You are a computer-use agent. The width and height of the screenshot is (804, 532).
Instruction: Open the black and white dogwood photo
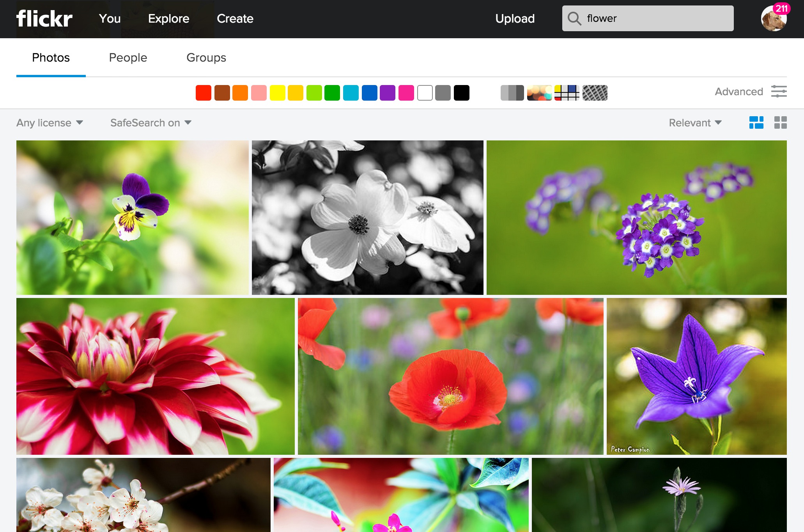pyautogui.click(x=367, y=217)
